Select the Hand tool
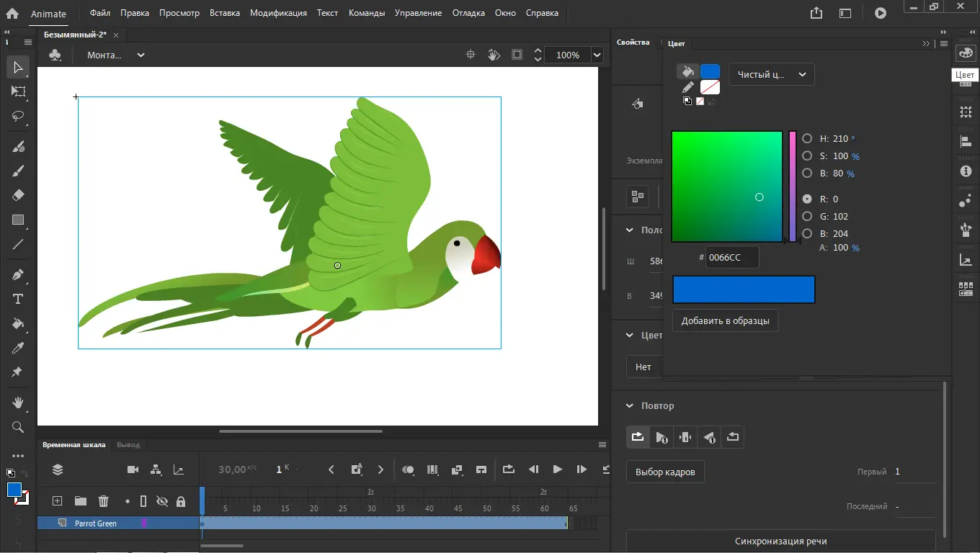The width and height of the screenshot is (980, 553). [x=18, y=402]
